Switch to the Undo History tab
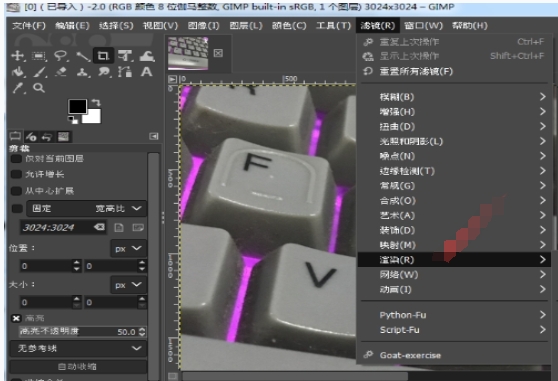This screenshot has width=558, height=381. click(x=47, y=136)
